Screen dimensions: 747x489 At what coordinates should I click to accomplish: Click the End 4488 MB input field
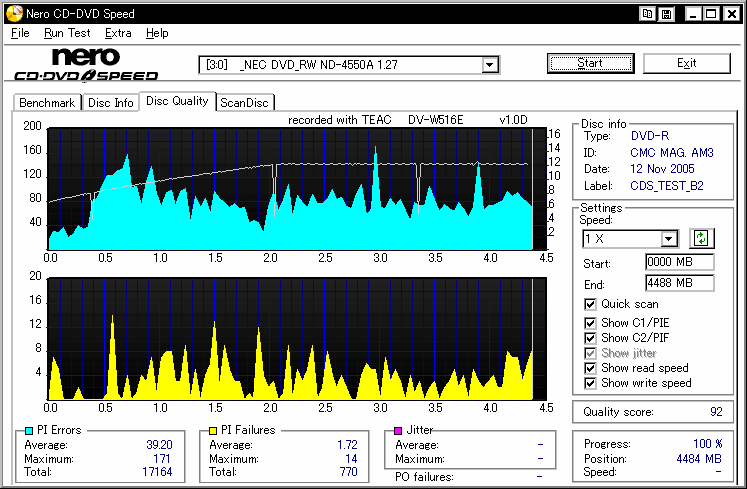[x=679, y=283]
